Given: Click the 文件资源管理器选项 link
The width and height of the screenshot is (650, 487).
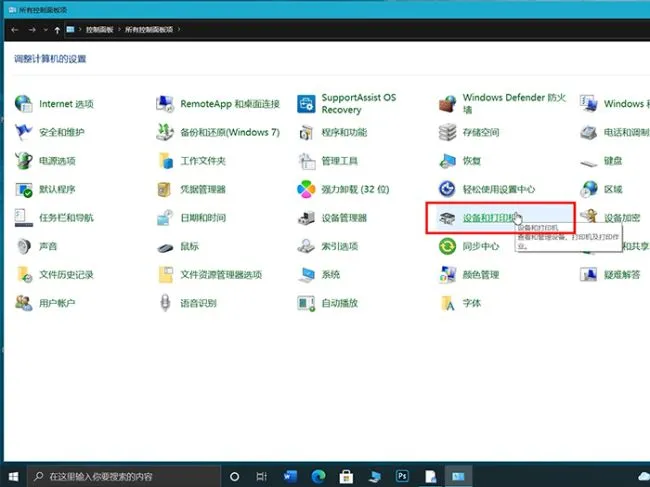Looking at the screenshot, I should [221, 274].
